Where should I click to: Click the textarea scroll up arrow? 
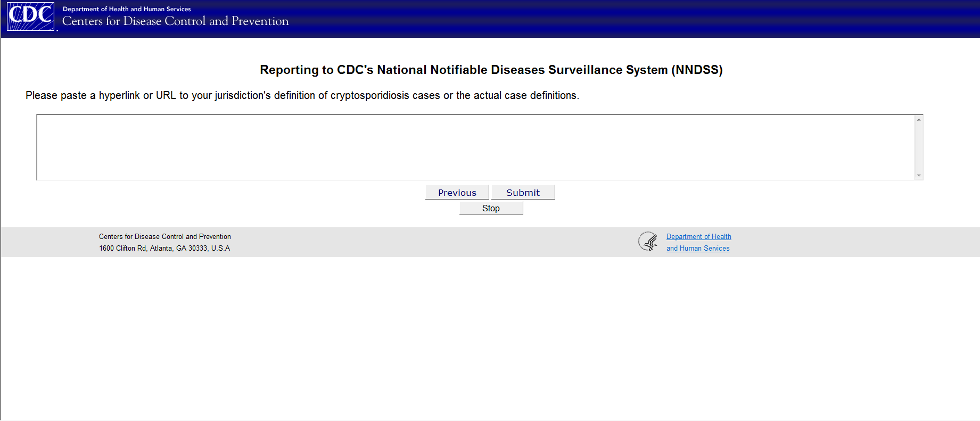click(919, 120)
